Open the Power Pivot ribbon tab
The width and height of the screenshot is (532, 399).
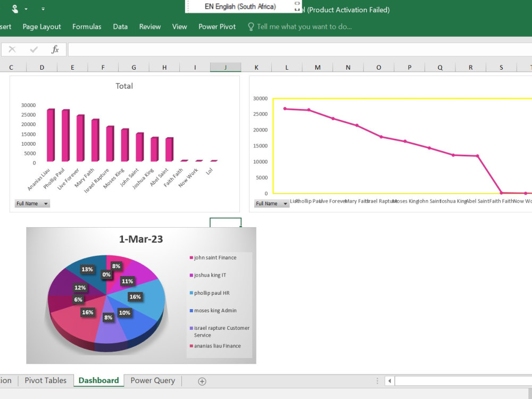coord(217,27)
